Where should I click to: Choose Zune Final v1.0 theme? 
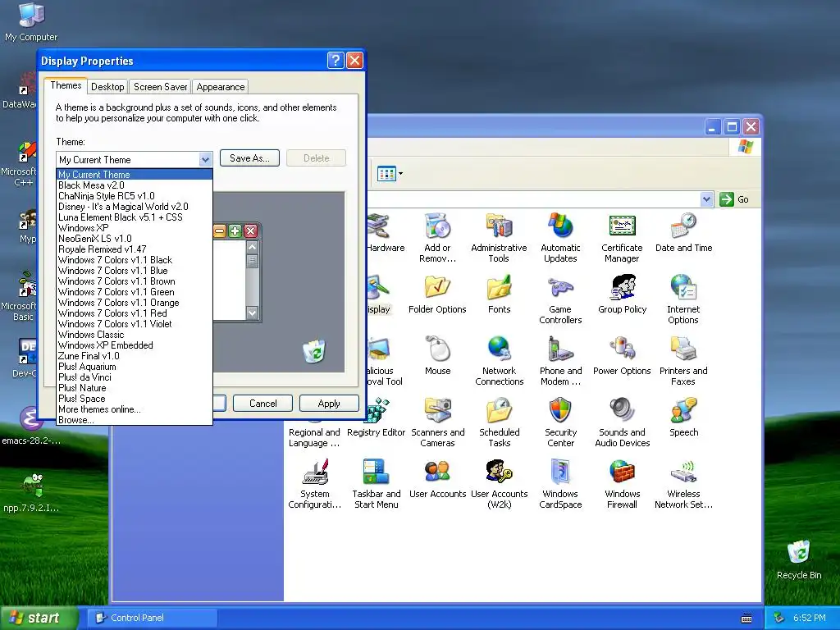tap(134, 356)
